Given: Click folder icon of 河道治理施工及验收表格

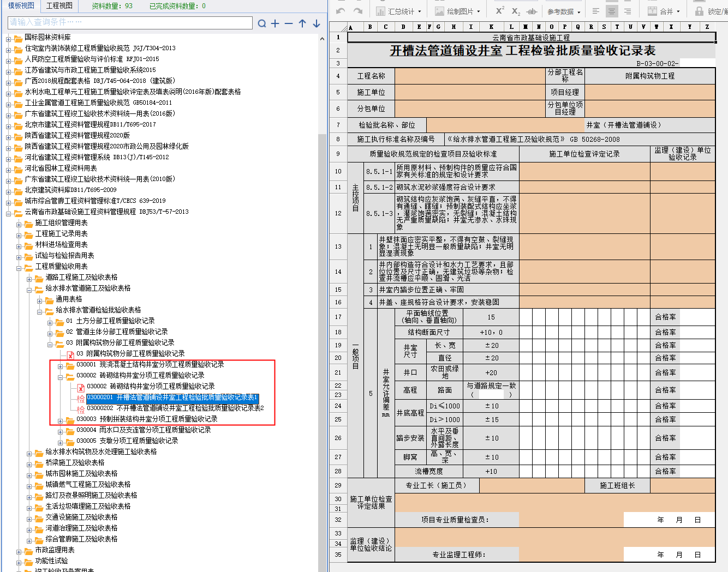Looking at the screenshot, I should click(x=39, y=529).
